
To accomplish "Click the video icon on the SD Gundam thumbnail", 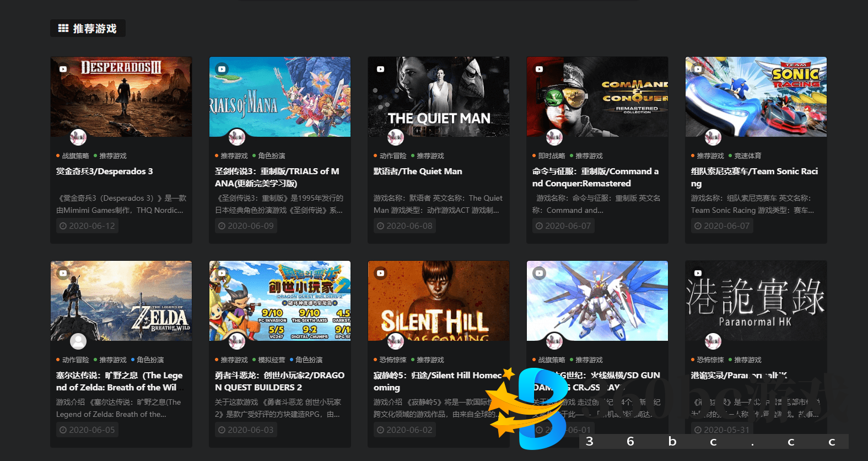I will pos(539,273).
